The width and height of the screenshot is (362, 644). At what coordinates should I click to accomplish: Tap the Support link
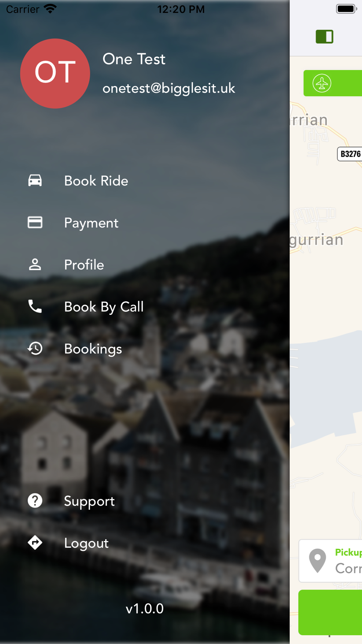click(x=89, y=501)
